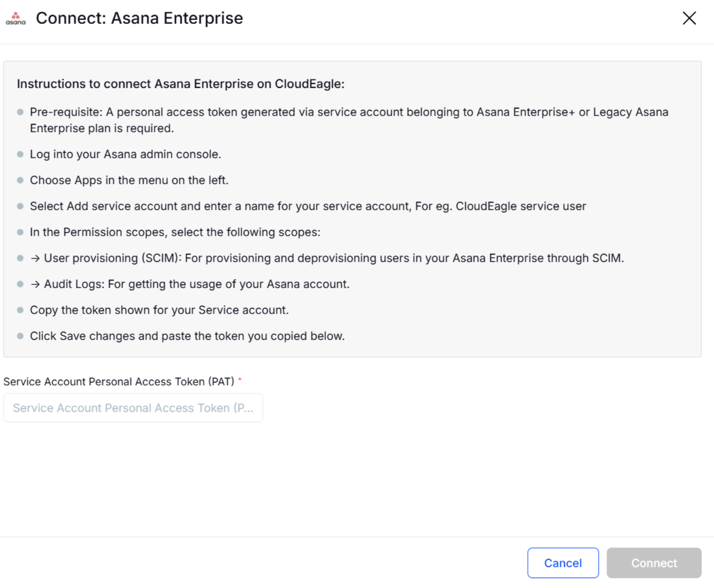Click the bullet beside 'Copy the token shown'
714x588 pixels.
[19, 310]
